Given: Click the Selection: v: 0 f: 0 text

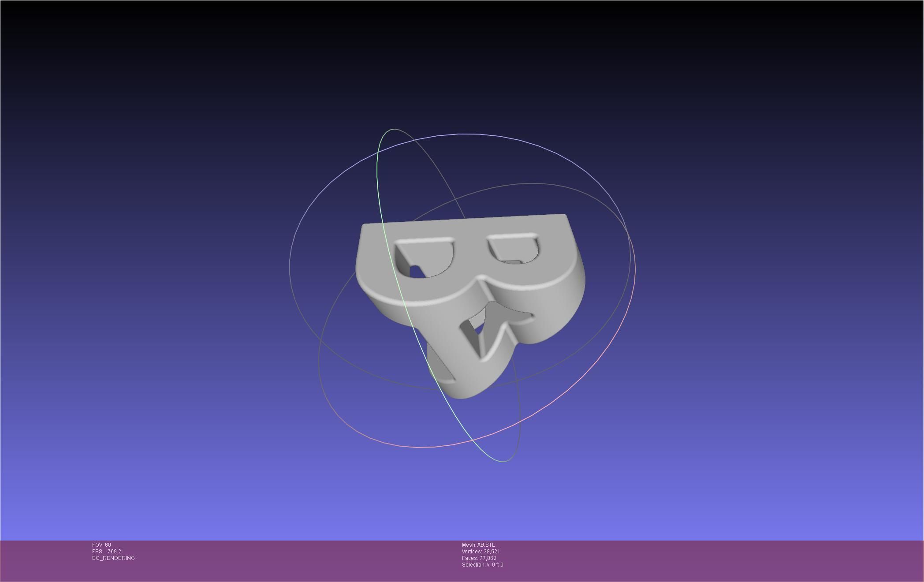Looking at the screenshot, I should tap(482, 565).
